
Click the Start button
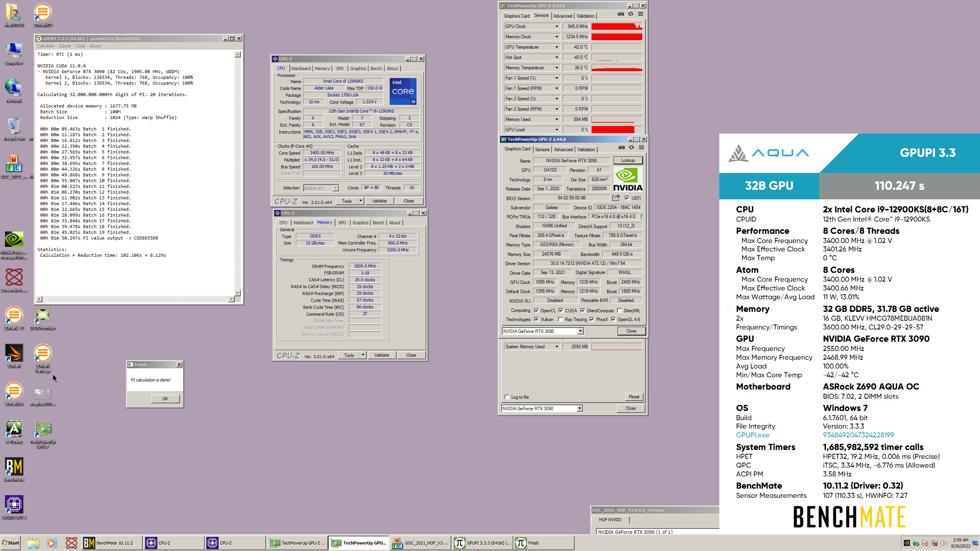click(x=11, y=543)
